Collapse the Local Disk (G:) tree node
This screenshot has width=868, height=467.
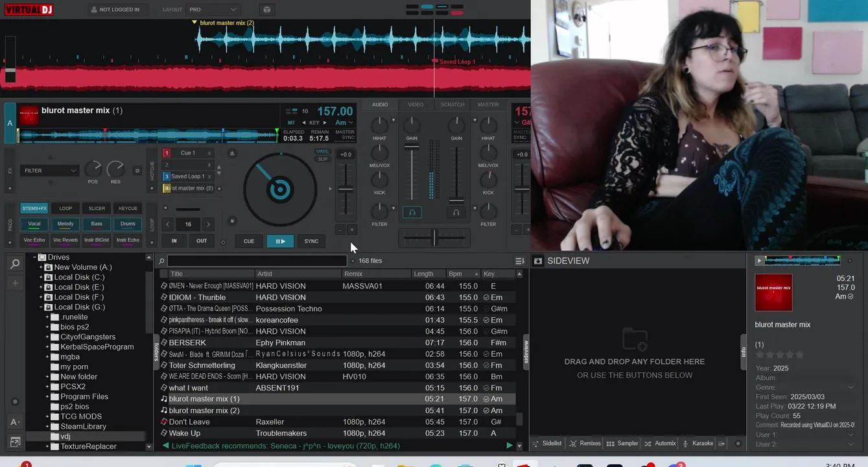click(x=41, y=307)
